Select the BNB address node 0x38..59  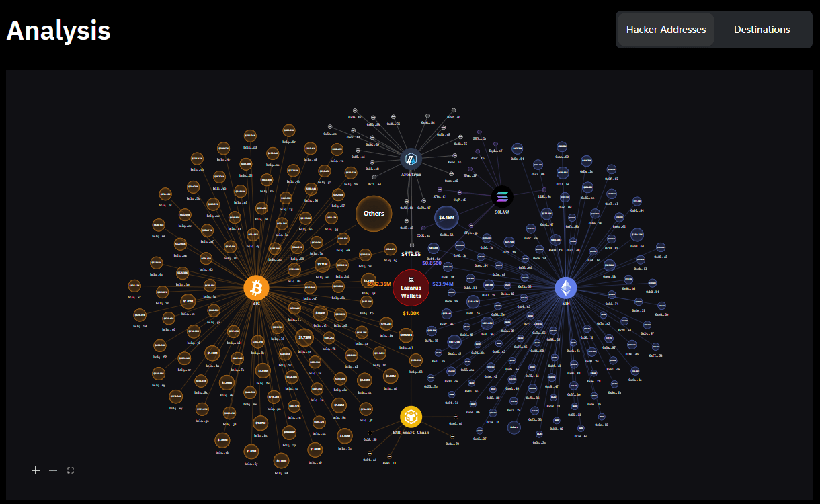(370, 433)
